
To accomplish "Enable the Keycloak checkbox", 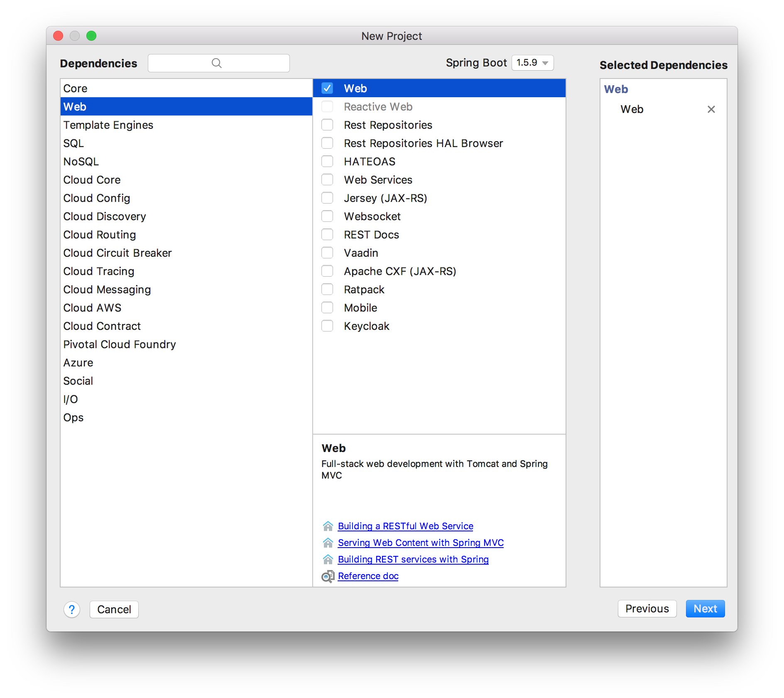I will tap(327, 326).
